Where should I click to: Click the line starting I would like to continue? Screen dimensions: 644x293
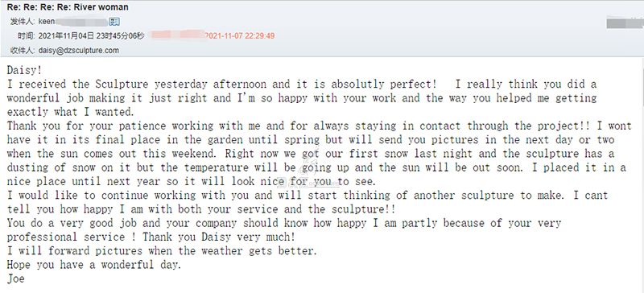[308, 195]
